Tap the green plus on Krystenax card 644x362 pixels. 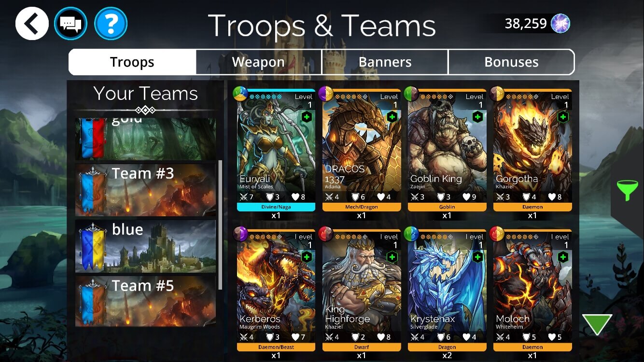[x=477, y=257]
